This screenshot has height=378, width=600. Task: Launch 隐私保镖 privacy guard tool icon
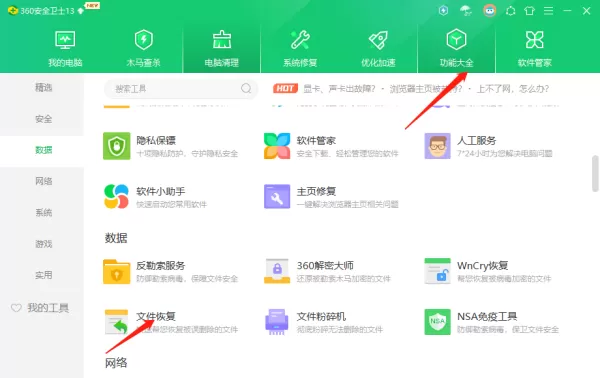click(117, 146)
